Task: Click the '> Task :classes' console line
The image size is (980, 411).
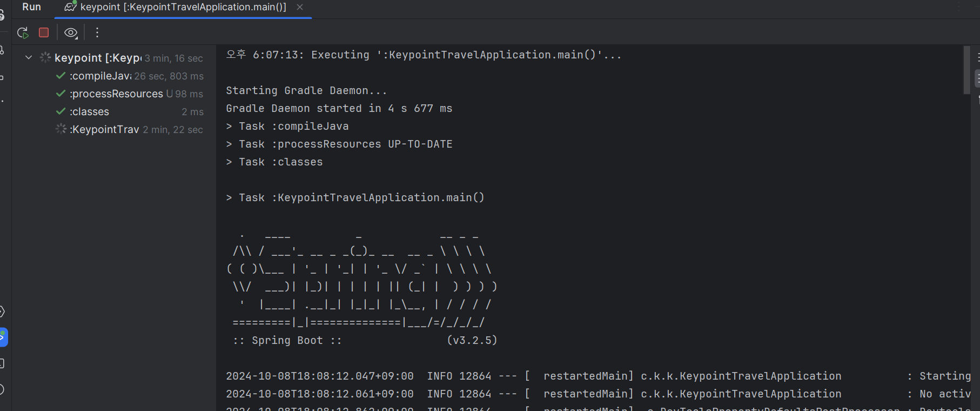Action: click(274, 162)
